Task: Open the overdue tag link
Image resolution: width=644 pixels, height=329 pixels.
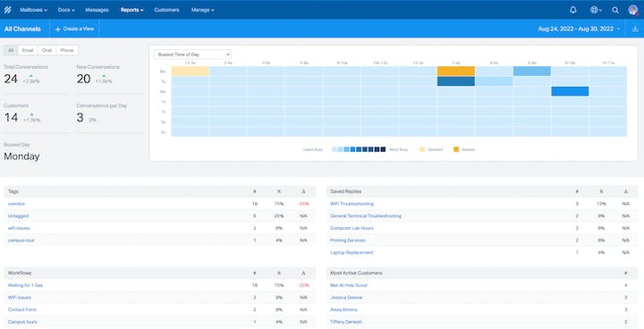Action: [x=16, y=204]
